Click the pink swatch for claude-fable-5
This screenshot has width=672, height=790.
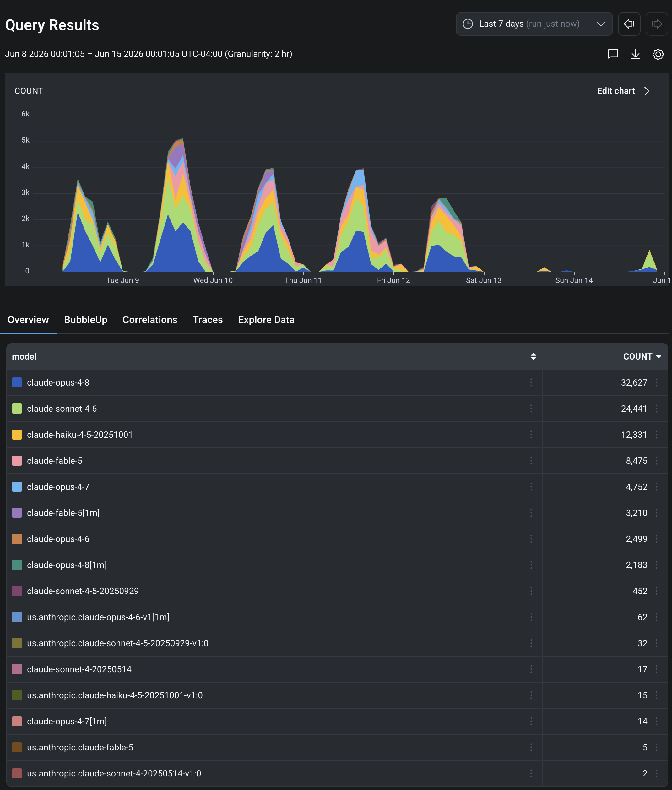coord(17,461)
